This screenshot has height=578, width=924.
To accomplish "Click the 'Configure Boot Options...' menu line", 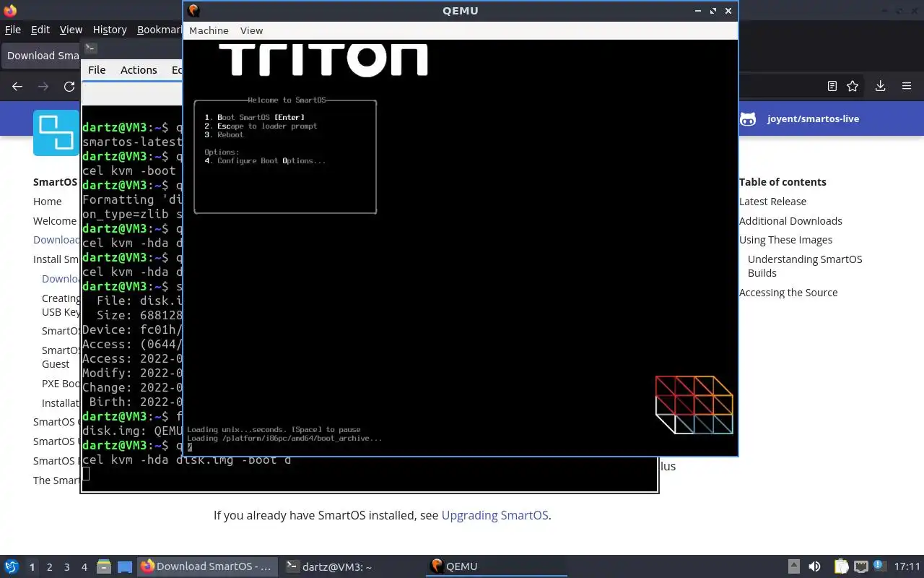I will [265, 160].
